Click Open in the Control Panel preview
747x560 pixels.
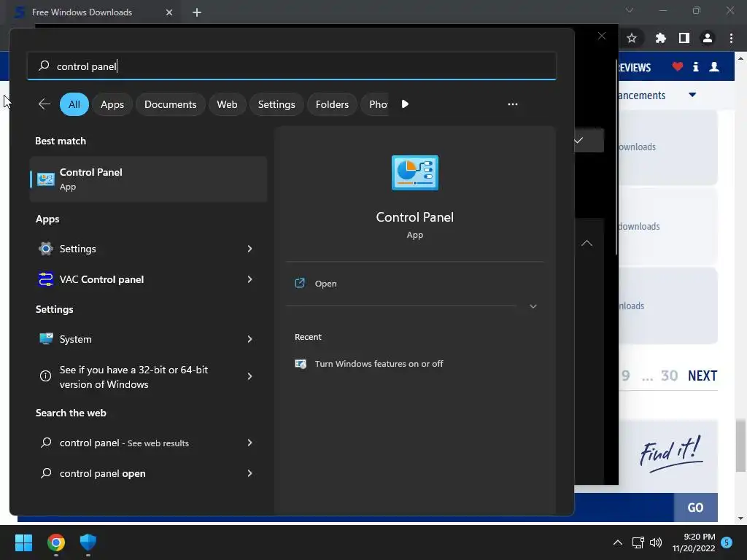tap(325, 284)
